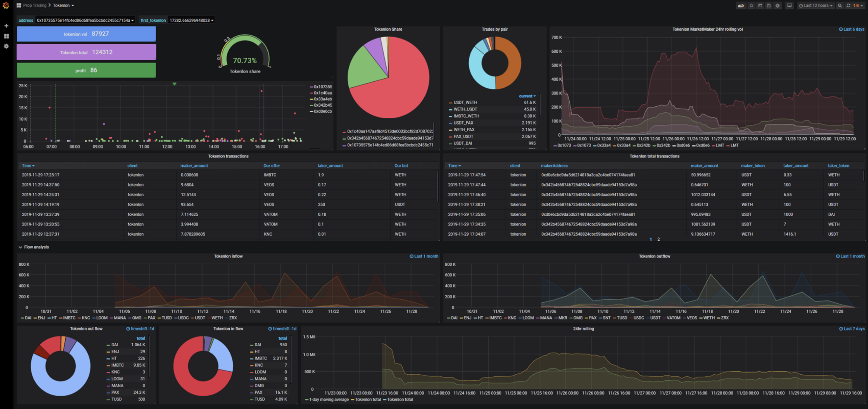
Task: Click the Tokenlon transactions table scrollbar
Action: pos(438,186)
